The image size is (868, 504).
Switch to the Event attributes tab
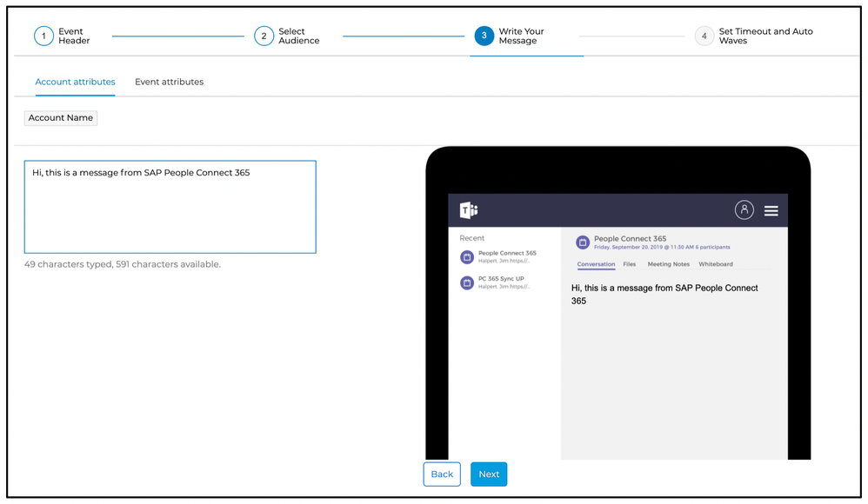click(169, 82)
